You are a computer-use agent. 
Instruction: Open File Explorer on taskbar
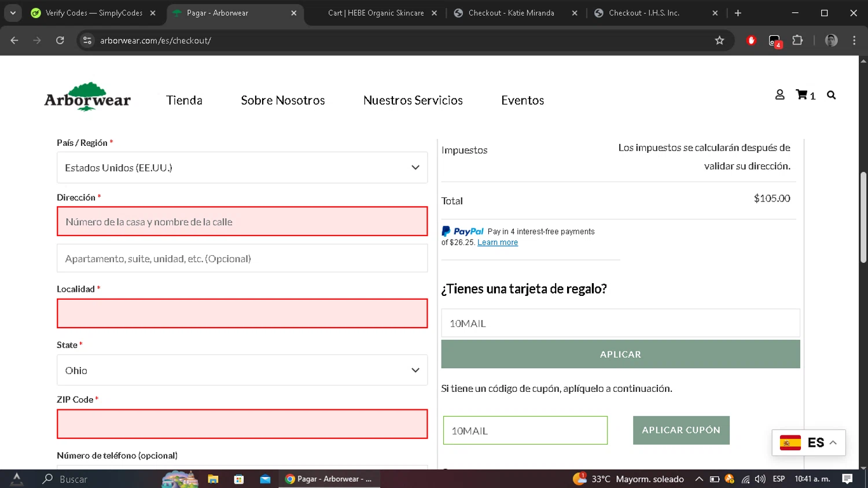point(213,479)
